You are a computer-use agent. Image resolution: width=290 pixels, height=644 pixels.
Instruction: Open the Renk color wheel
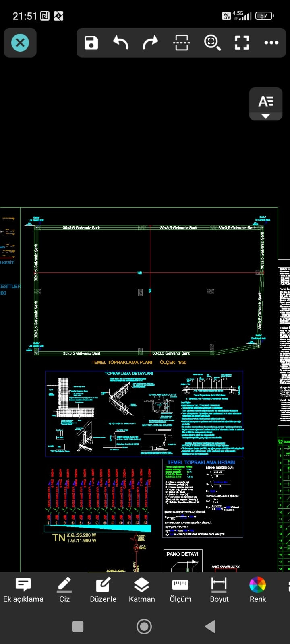258,590
